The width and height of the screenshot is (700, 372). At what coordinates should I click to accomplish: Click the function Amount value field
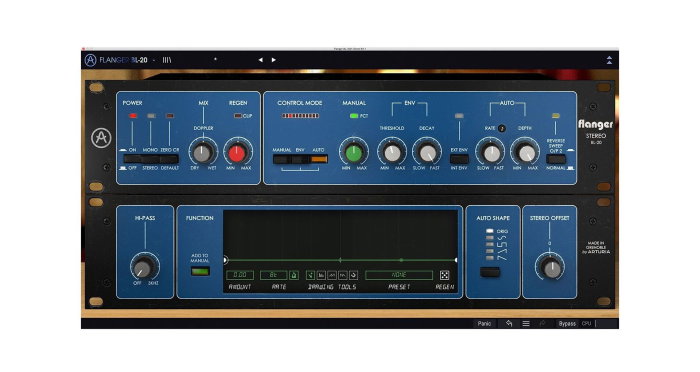[240, 275]
